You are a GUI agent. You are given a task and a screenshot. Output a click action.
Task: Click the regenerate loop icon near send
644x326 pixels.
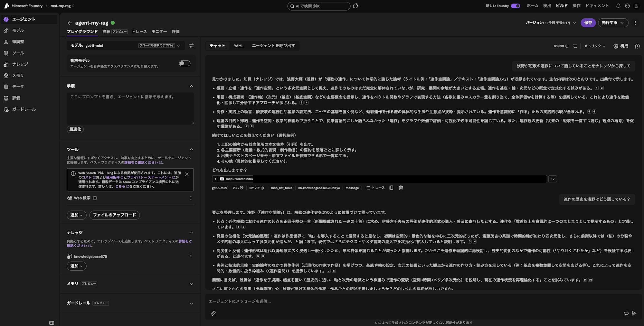click(626, 313)
